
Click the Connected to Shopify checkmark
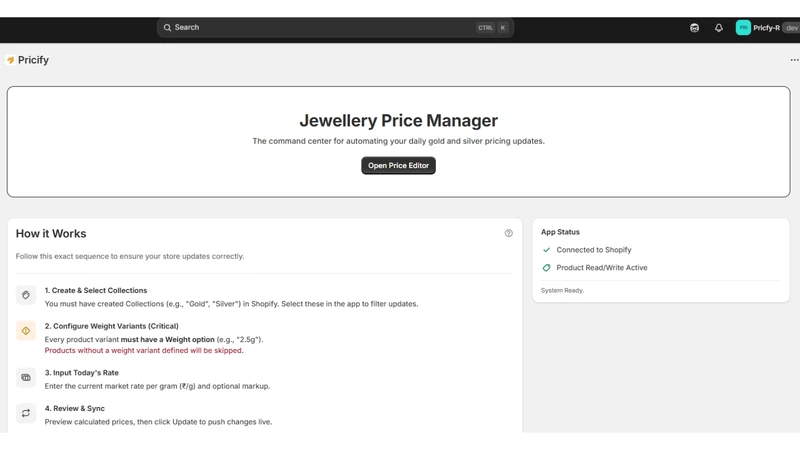(x=546, y=250)
